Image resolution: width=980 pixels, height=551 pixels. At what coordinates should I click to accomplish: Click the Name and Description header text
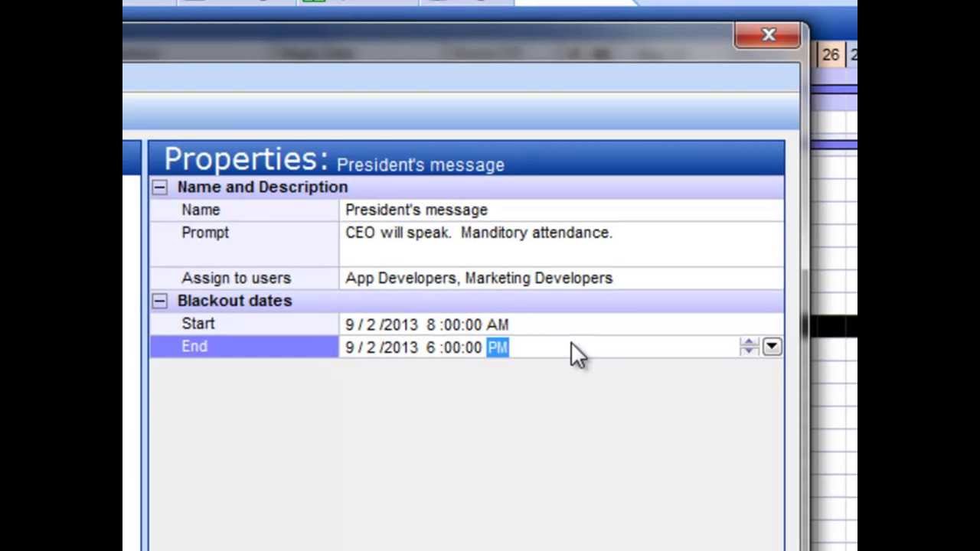pos(262,187)
